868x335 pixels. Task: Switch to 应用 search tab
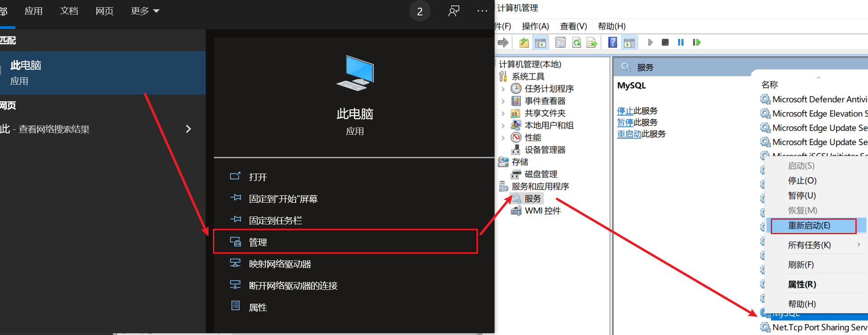(x=33, y=11)
